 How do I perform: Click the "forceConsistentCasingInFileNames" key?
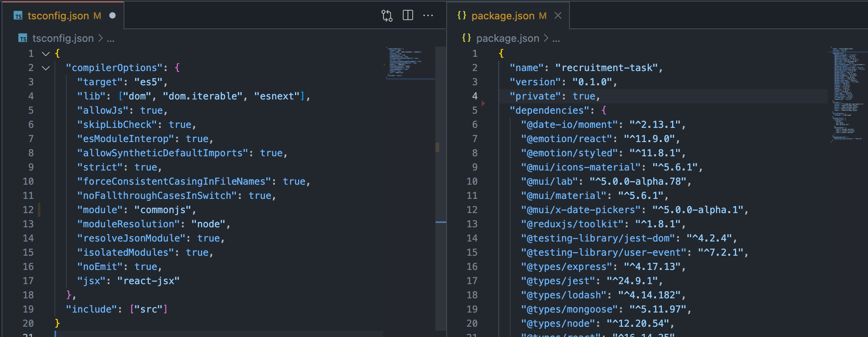point(174,182)
